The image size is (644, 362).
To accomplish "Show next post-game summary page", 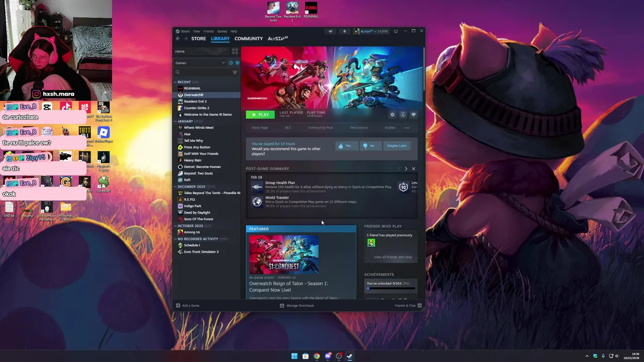I will tap(406, 169).
